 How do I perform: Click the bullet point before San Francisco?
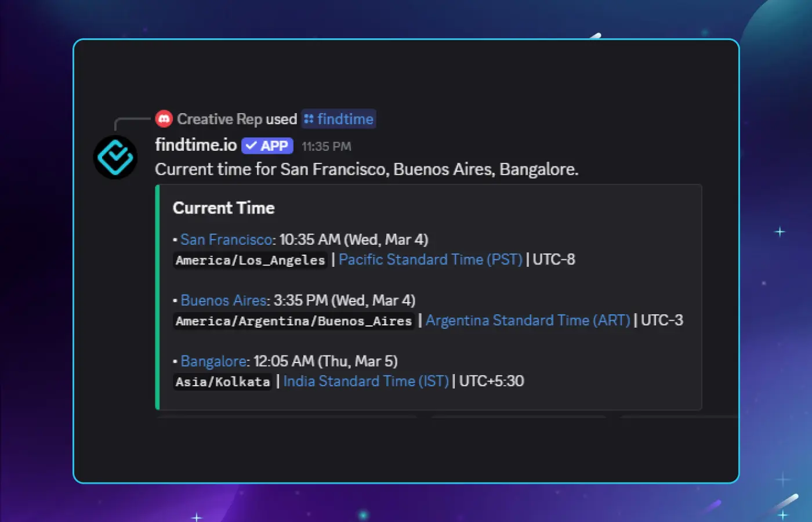(175, 240)
